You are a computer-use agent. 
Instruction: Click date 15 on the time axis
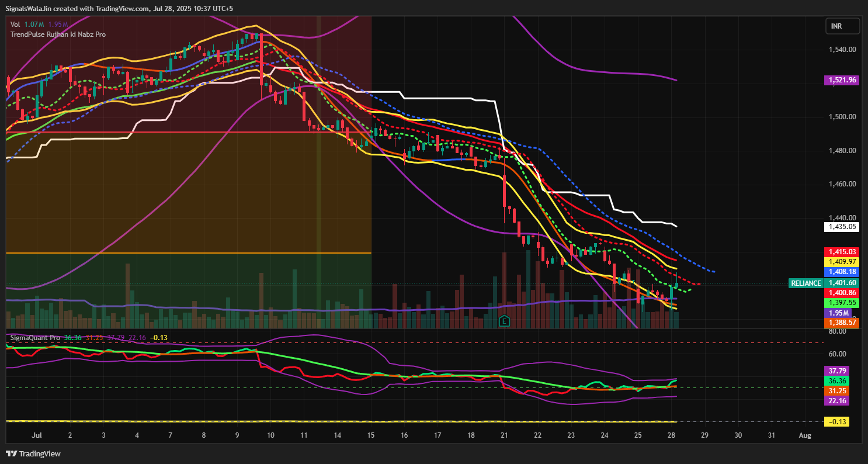point(371,435)
